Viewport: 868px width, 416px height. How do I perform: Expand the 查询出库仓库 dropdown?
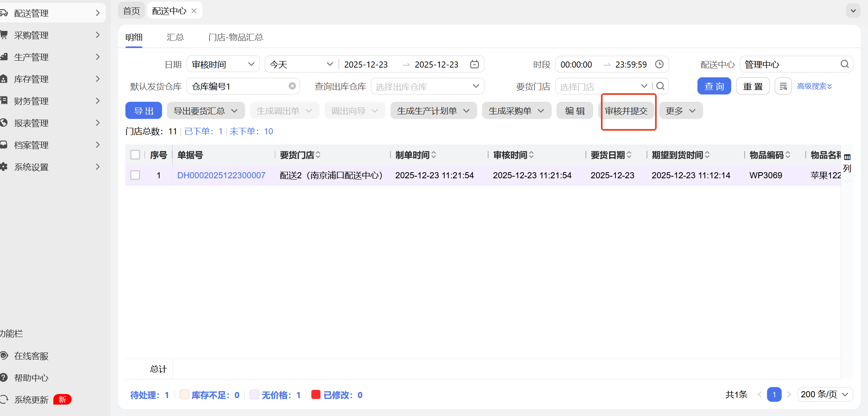[x=427, y=86]
